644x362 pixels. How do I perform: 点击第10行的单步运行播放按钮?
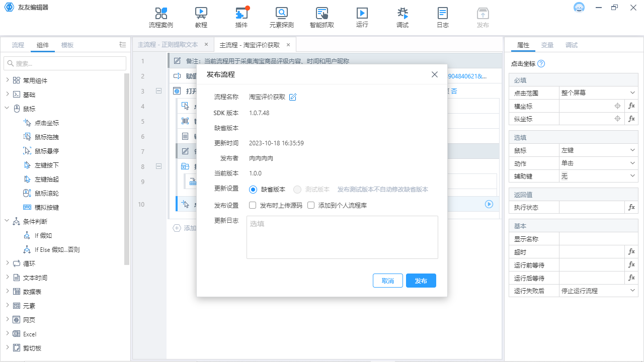pos(489,204)
